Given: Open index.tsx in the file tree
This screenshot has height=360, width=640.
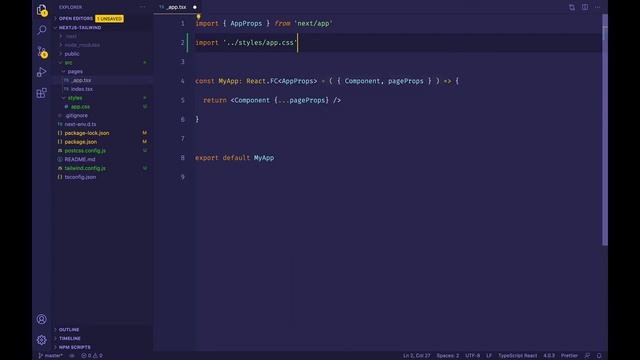Looking at the screenshot, I should [x=82, y=89].
